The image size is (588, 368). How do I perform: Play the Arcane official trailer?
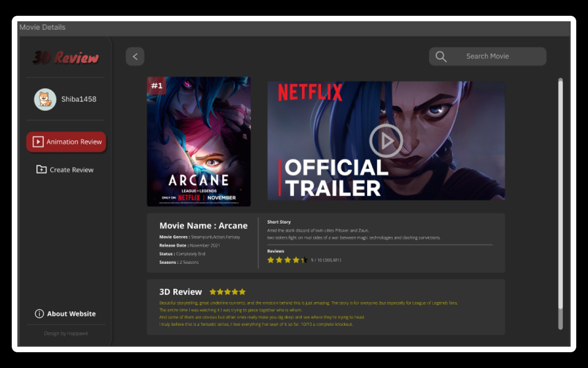(x=386, y=141)
